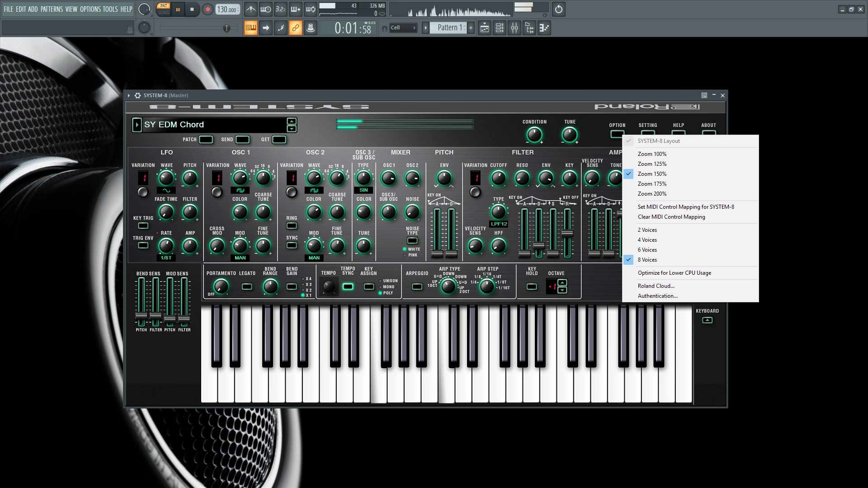Select Zoom 200% in layout menu

click(690, 194)
